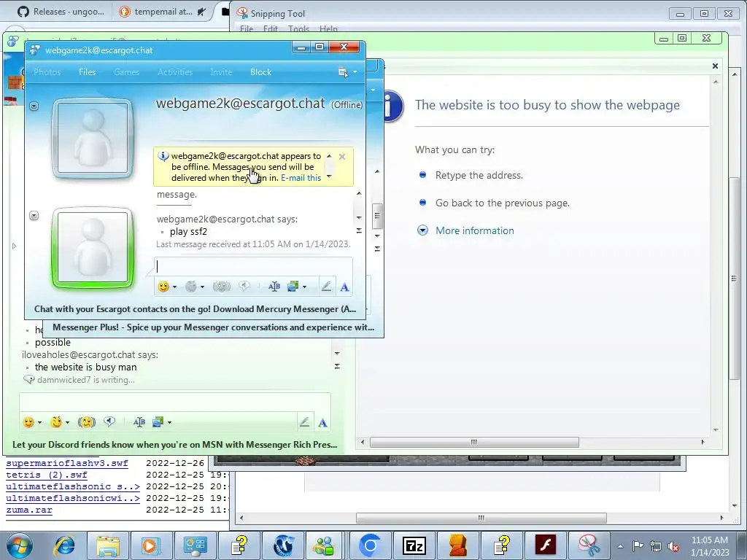Switch to text typing mode in webgame2k chat

pos(344,287)
